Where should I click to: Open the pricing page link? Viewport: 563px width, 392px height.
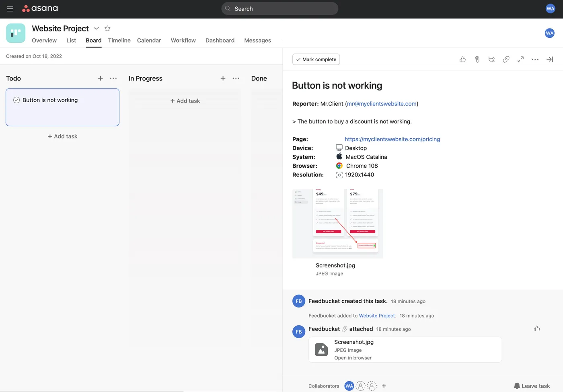(392, 139)
